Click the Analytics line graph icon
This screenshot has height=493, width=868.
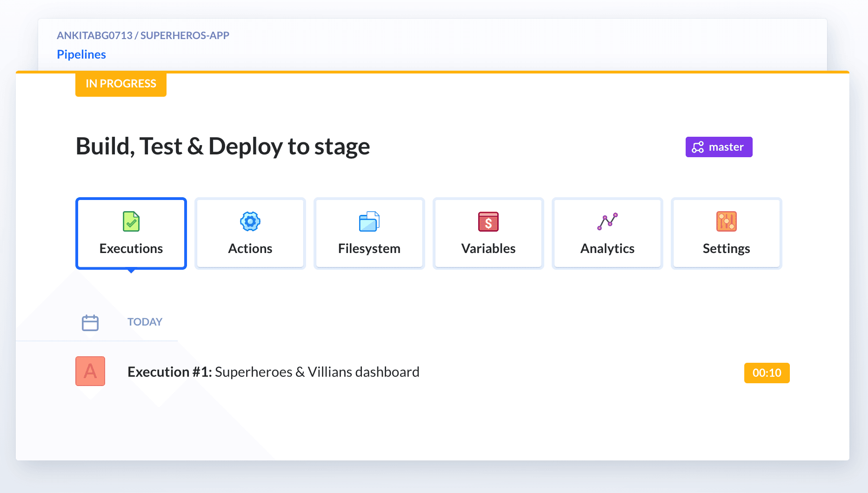tap(608, 221)
